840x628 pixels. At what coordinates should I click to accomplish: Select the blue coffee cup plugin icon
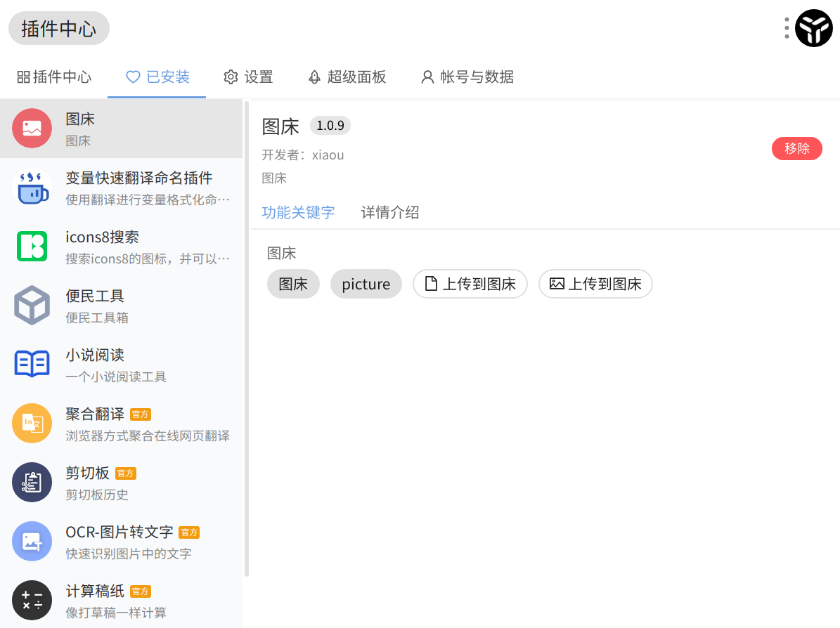pos(32,188)
